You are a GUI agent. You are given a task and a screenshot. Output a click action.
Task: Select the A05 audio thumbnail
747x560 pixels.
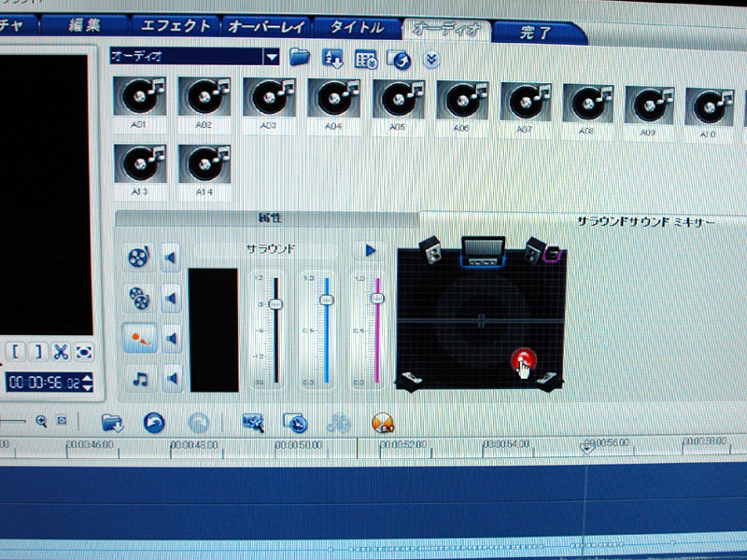click(399, 100)
